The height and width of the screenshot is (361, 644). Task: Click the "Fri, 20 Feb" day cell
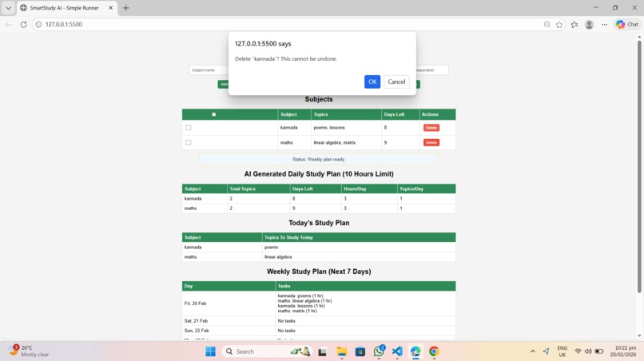pyautogui.click(x=229, y=303)
